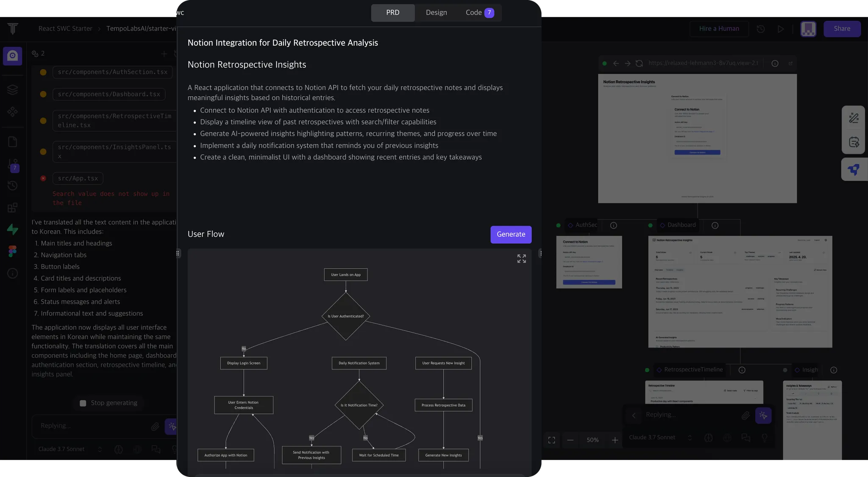Open Claude 3.7 Sonnet model selector in left chat
Screen dimensions: 868x477
(x=70, y=449)
